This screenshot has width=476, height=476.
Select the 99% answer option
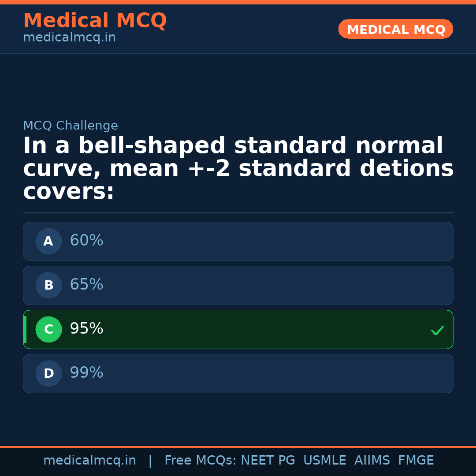238,373
